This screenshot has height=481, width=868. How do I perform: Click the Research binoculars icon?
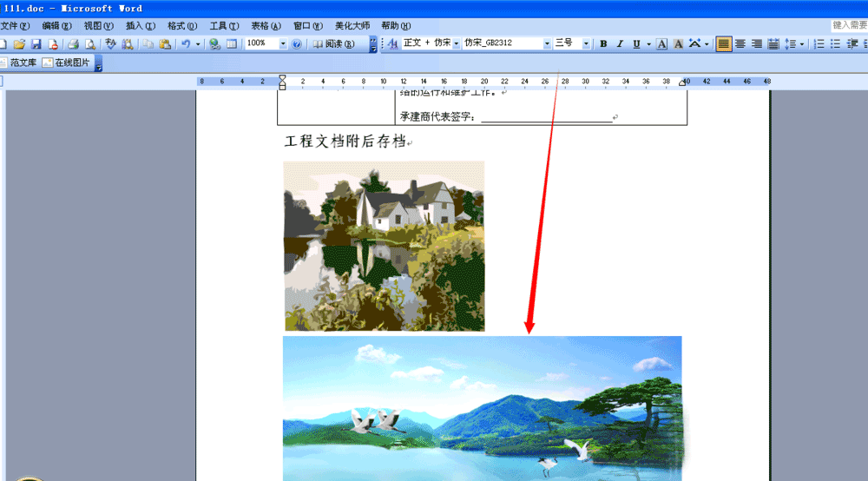click(x=128, y=43)
